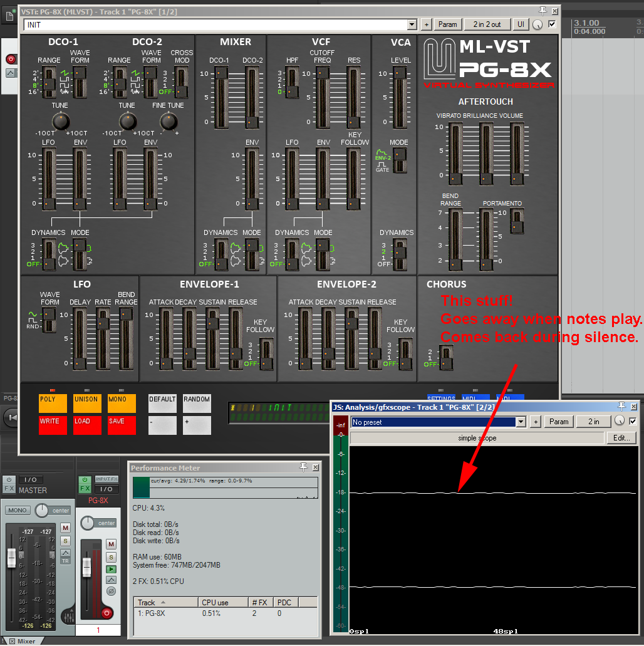
Task: Switch CHORUS selector from OFF
Action: [x=446, y=357]
